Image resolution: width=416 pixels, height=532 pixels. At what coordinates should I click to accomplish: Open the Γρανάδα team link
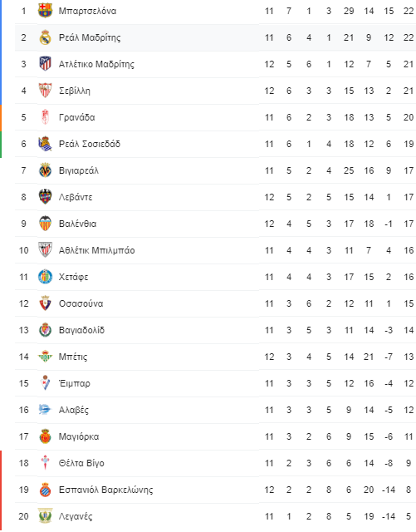pos(77,117)
